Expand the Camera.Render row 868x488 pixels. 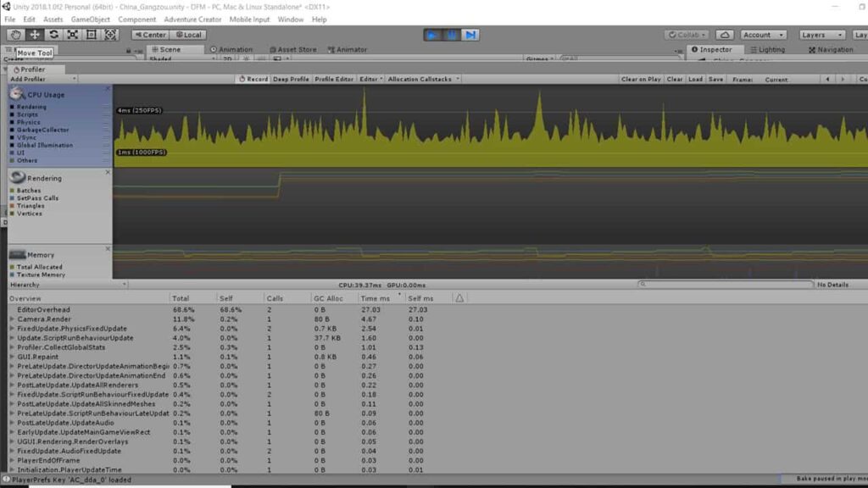click(12, 319)
